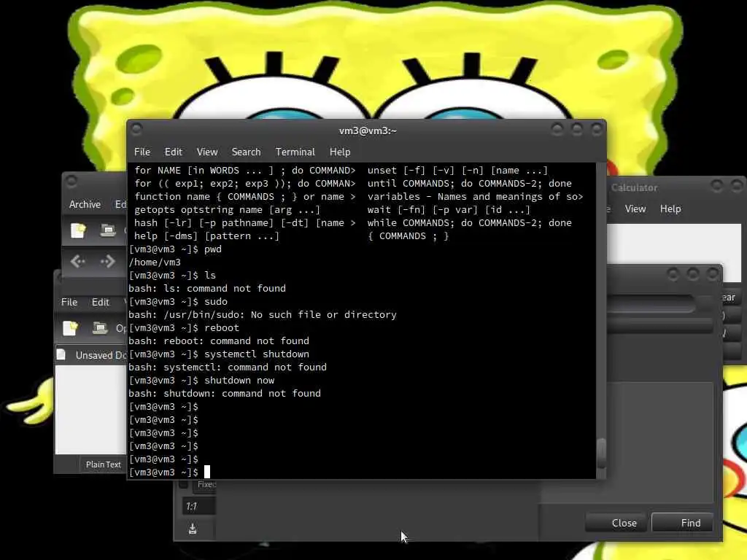The width and height of the screenshot is (747, 560).
Task: Open the text editor's File menu
Action: pos(69,303)
